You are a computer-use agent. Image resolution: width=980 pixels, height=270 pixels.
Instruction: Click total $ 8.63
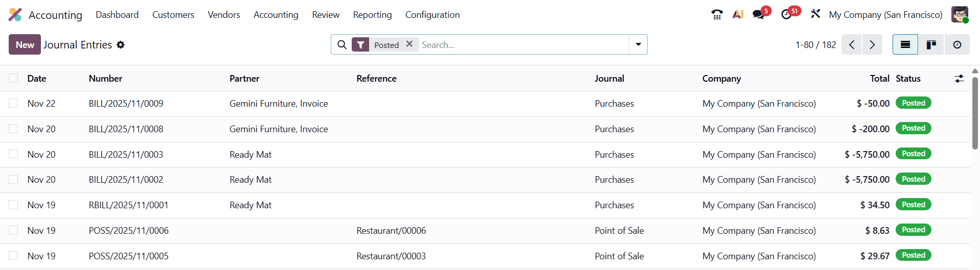pos(877,231)
